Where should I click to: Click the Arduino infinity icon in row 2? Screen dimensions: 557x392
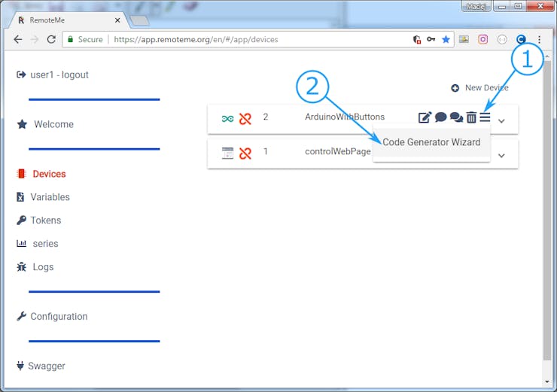pos(228,119)
